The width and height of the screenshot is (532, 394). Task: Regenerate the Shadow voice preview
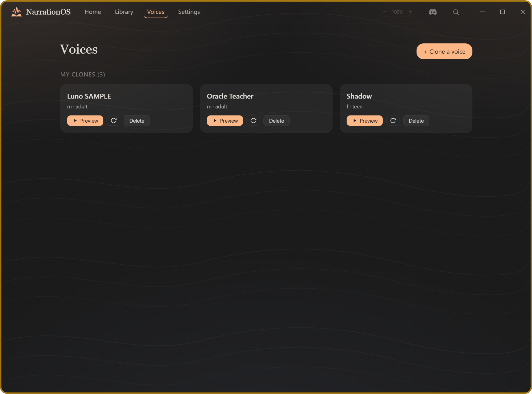point(393,121)
